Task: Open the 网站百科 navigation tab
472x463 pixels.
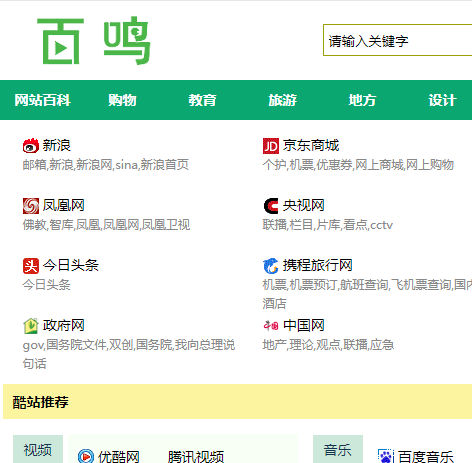Action: point(42,100)
